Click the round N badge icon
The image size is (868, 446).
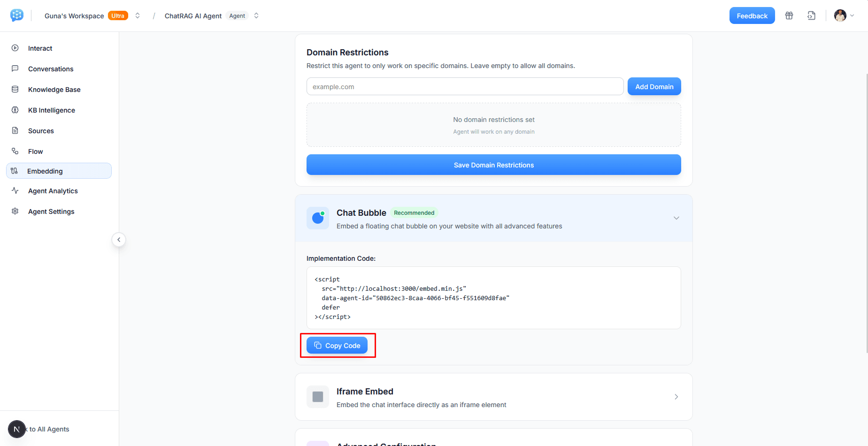(17, 429)
